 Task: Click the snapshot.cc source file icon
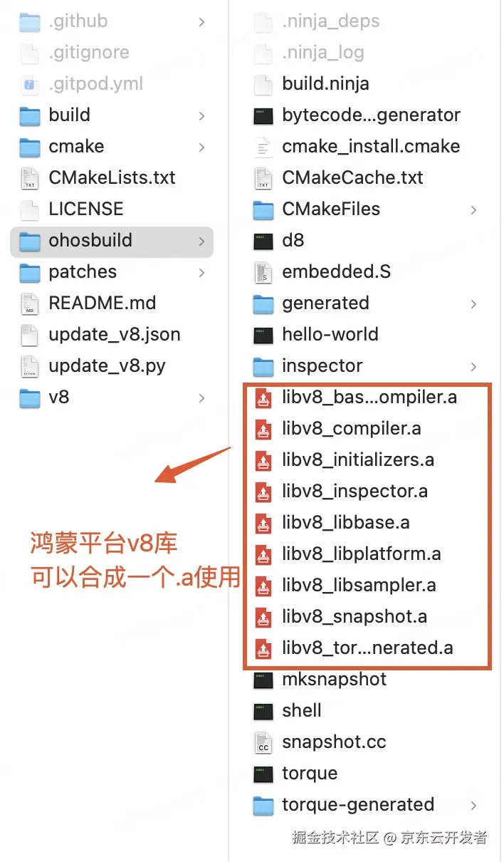click(x=263, y=742)
